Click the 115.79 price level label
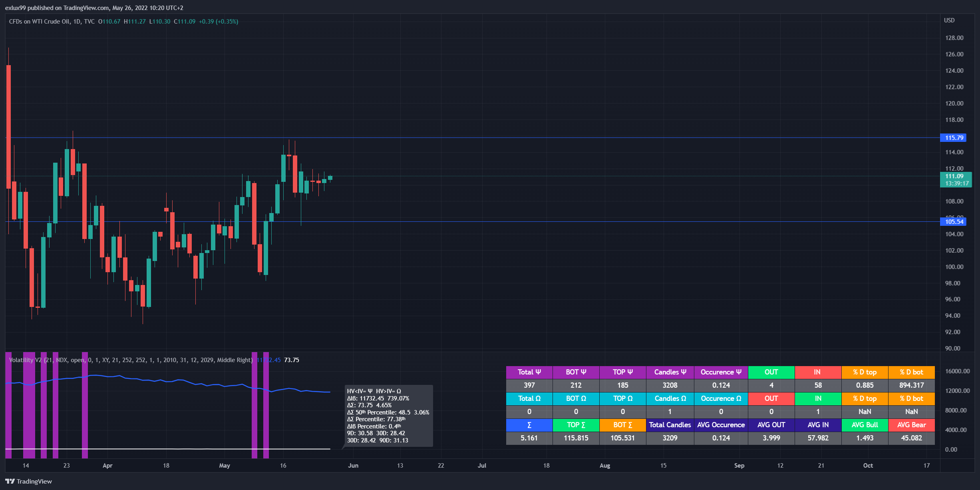 click(x=954, y=137)
